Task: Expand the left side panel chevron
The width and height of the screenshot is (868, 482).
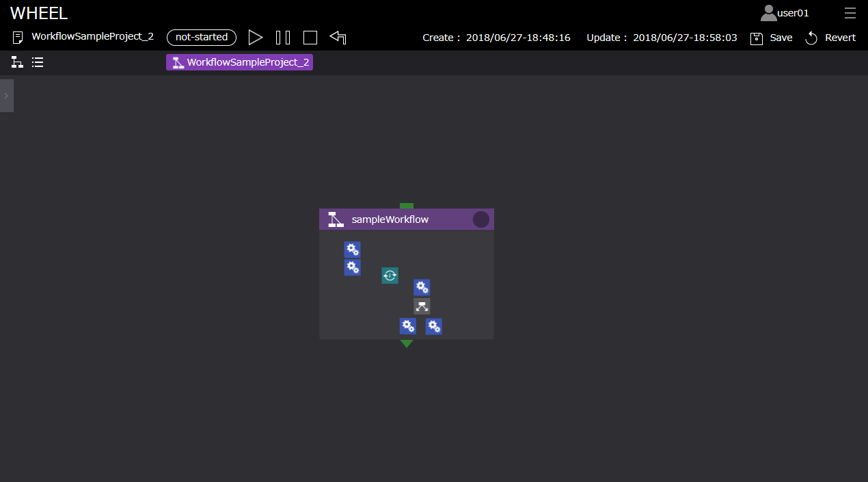Action: (x=6, y=96)
